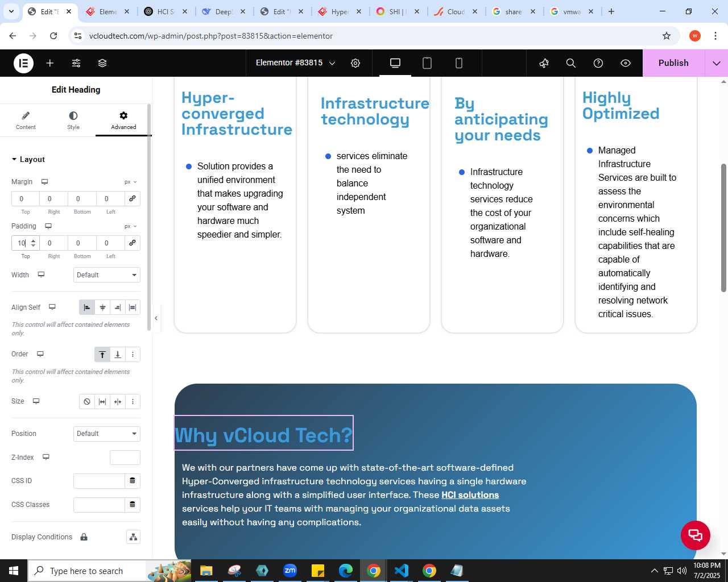
Task: Reload the browser page
Action: pos(53,36)
